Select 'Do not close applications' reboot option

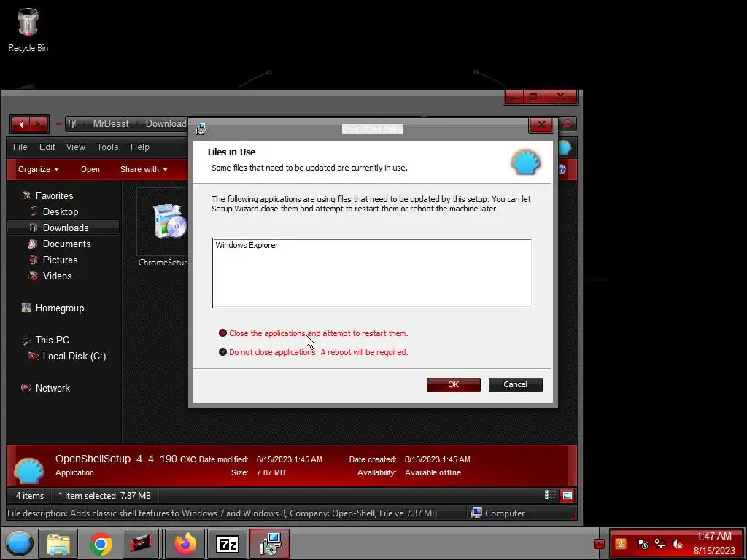click(x=314, y=352)
